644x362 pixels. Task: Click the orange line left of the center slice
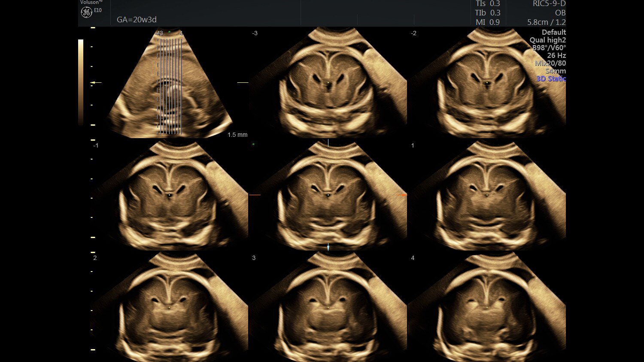255,195
